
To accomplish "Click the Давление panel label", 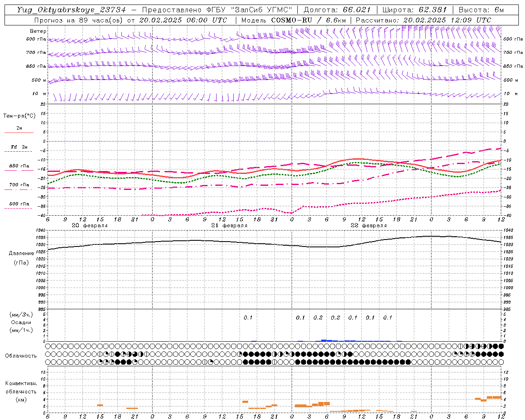I will click(x=21, y=253).
